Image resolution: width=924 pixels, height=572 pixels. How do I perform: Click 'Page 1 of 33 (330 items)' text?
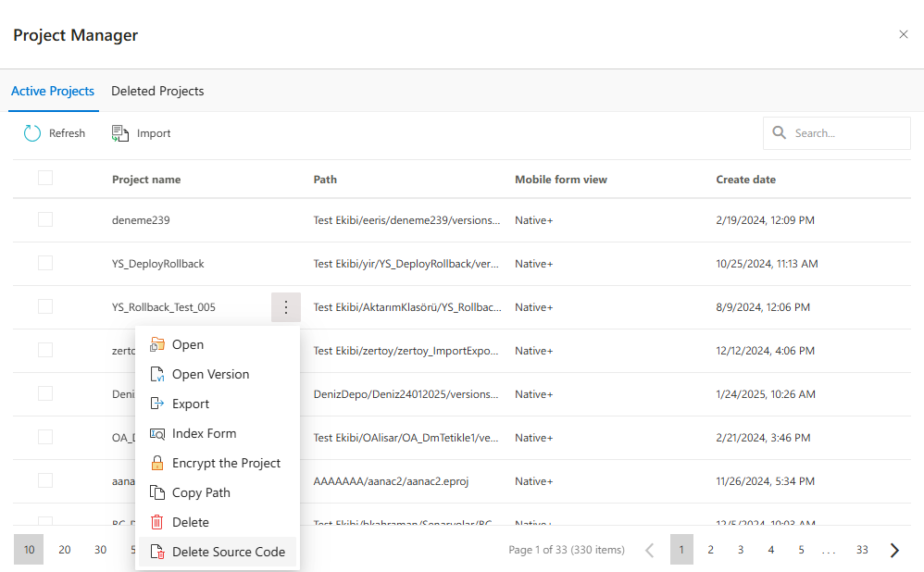[567, 550]
